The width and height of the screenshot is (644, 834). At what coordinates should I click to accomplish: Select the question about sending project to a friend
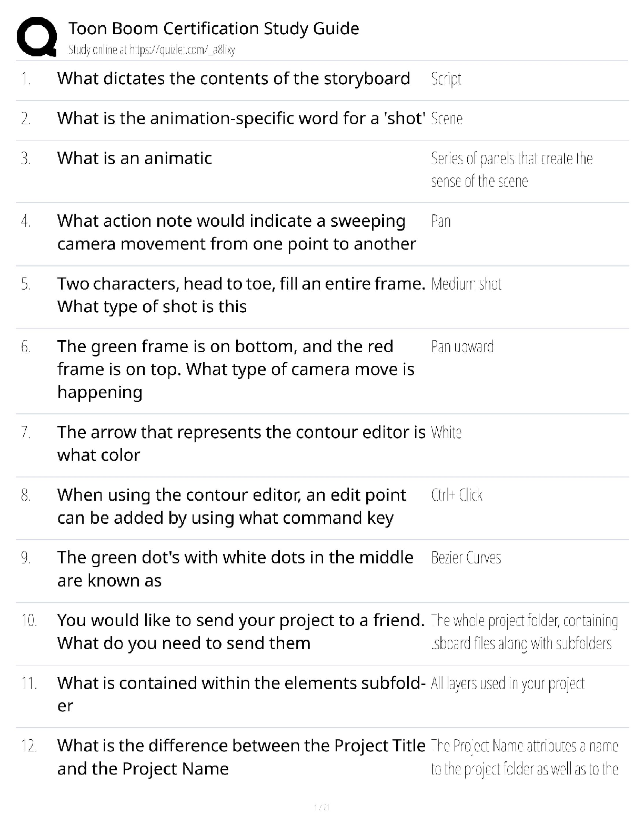click(x=240, y=632)
